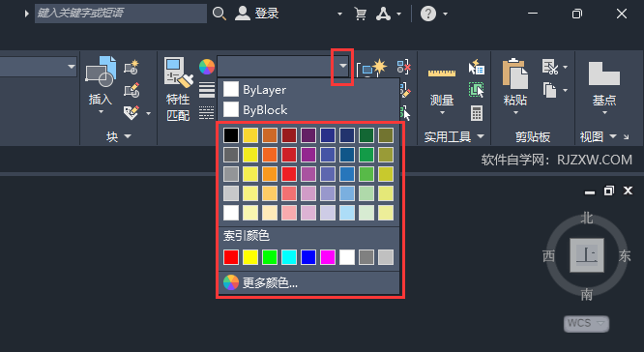The height and width of the screenshot is (352, 644).
Task: Expand the 块 panel flyout arrow
Action: point(128,136)
